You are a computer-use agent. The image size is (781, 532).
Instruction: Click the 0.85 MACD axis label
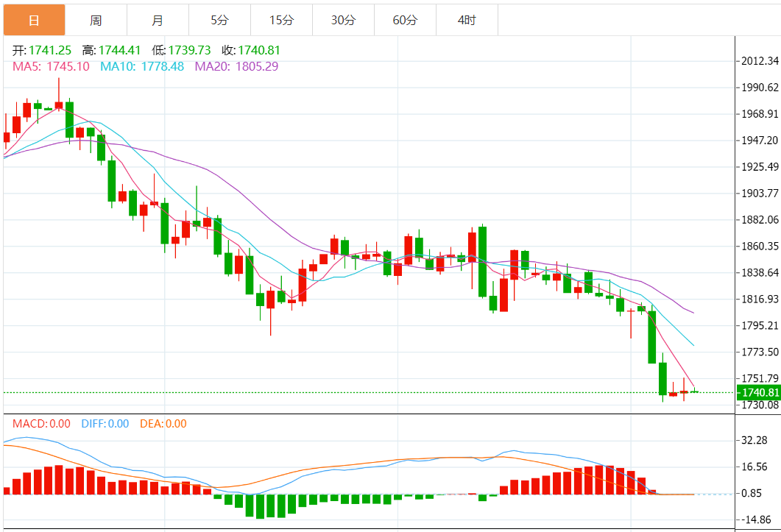click(x=752, y=493)
